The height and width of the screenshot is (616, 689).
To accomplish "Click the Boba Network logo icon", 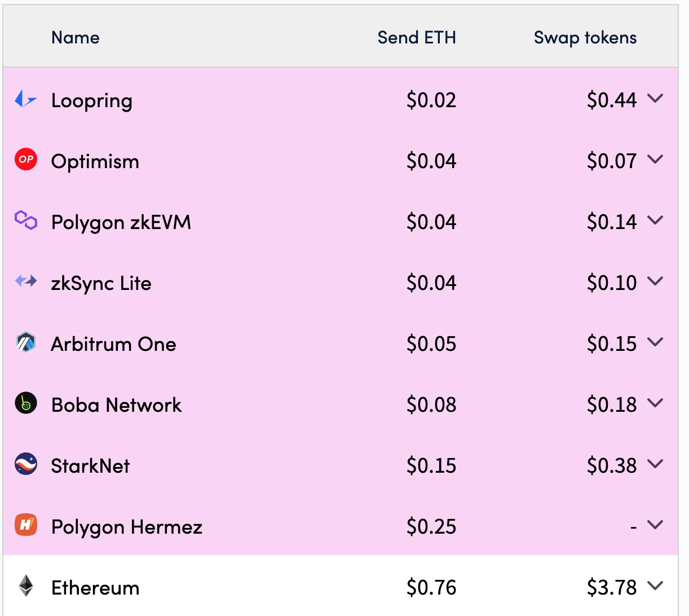I will tap(25, 403).
